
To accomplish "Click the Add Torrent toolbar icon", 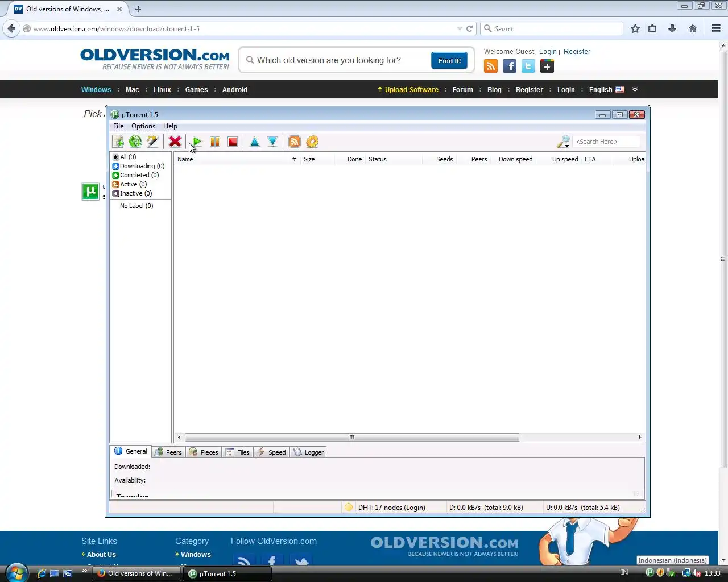I will point(118,142).
